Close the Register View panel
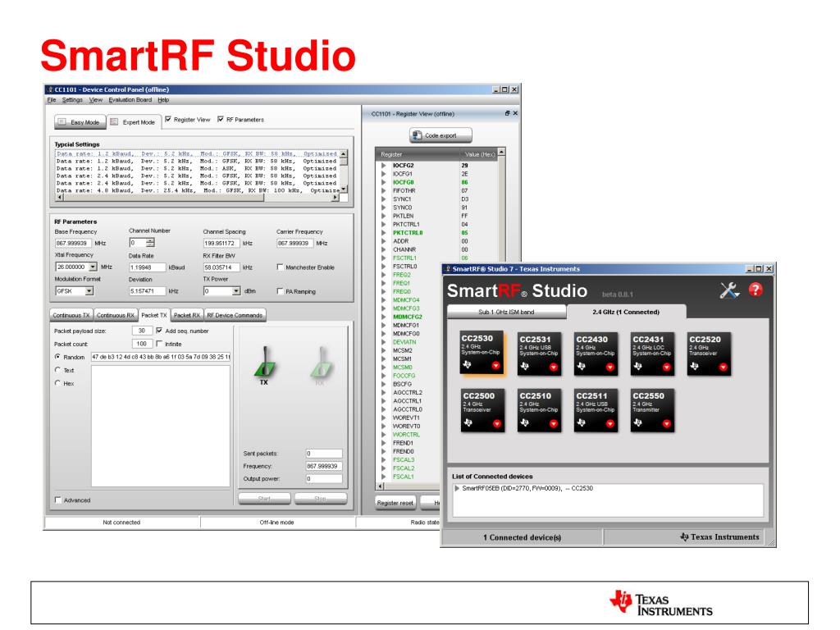Image resolution: width=840 pixels, height=630 pixels. point(515,113)
